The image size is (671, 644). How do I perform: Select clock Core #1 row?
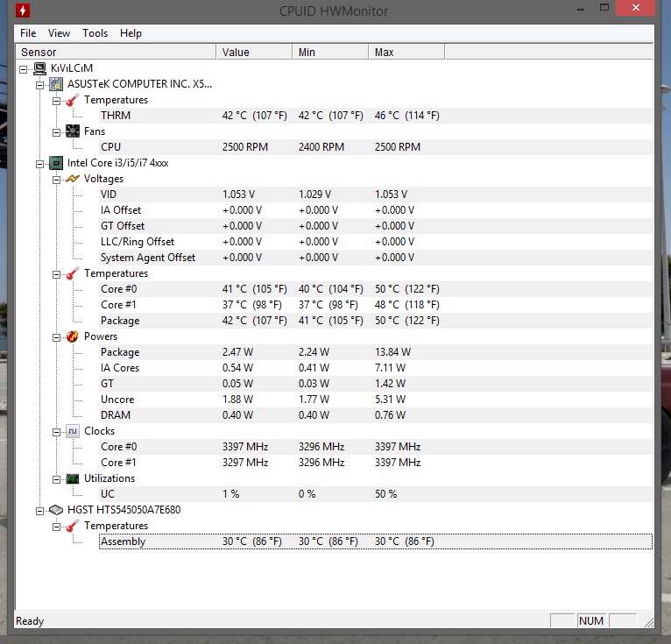pos(376,463)
